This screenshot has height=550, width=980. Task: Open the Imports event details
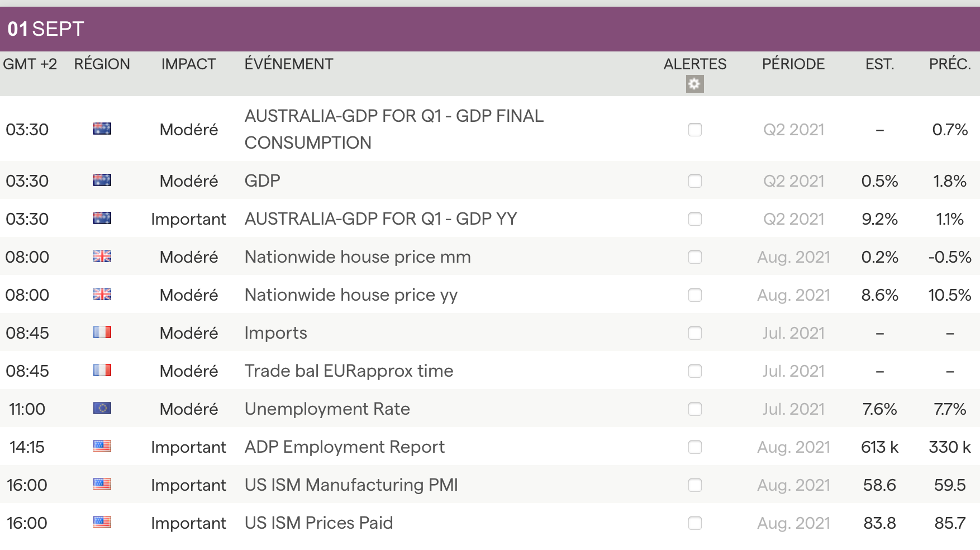[x=275, y=333]
